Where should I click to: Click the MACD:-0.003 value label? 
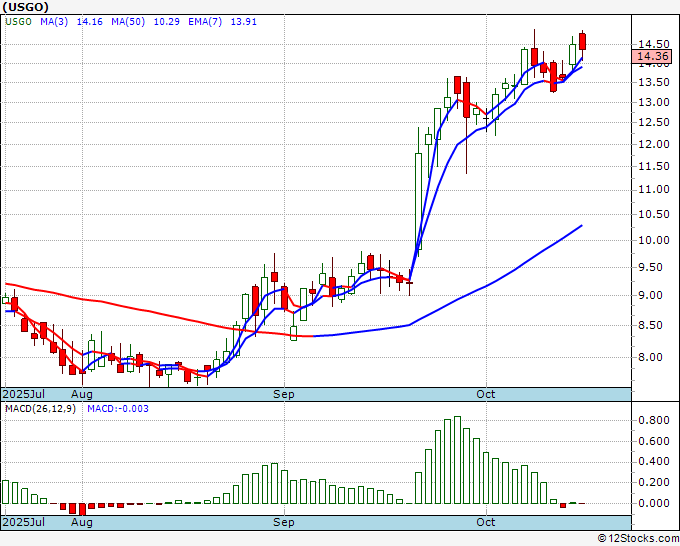point(118,408)
